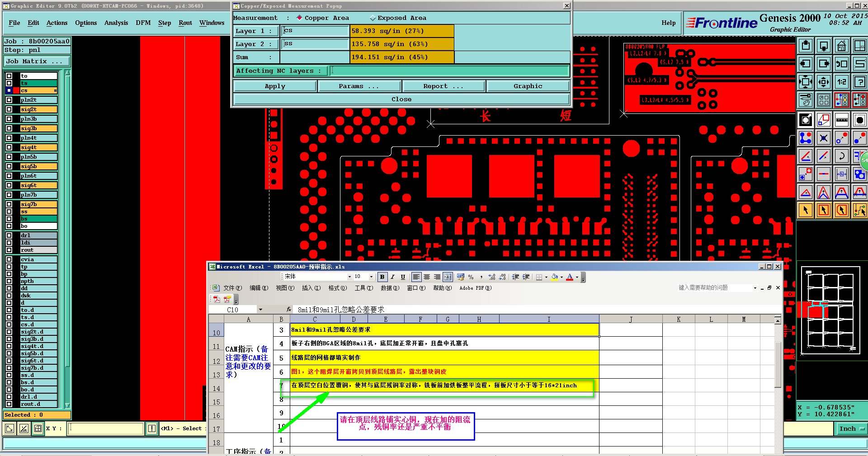868x456 pixels.
Task: Toggle the checkbox for layer 'cs'
Action: (9, 90)
